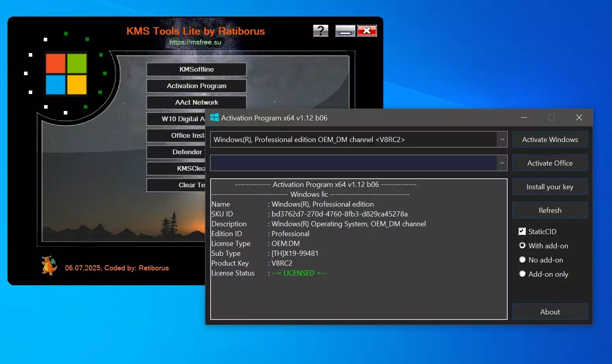Image resolution: width=612 pixels, height=364 pixels.
Task: Click the KMS Tools Lite by Ratiborus title
Action: pos(196,31)
